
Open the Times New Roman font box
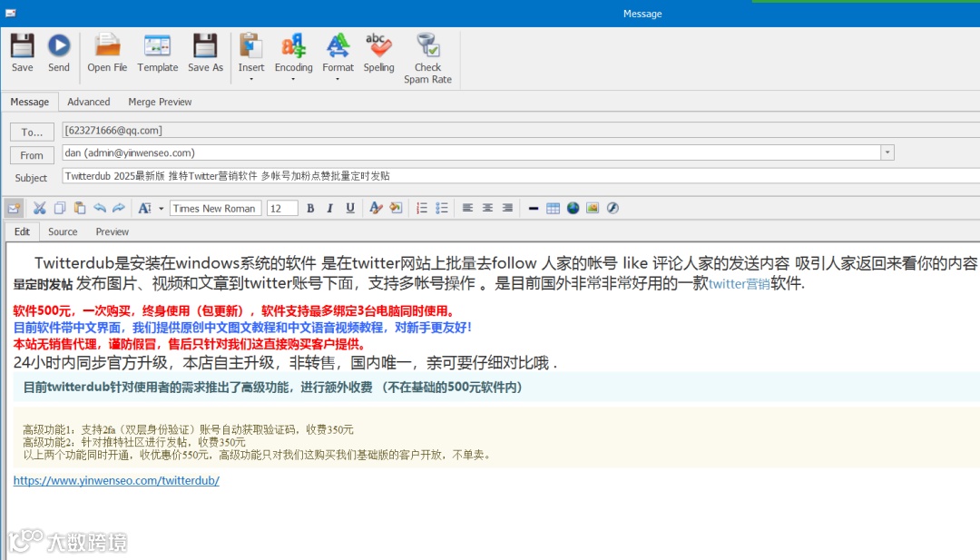[x=215, y=208]
